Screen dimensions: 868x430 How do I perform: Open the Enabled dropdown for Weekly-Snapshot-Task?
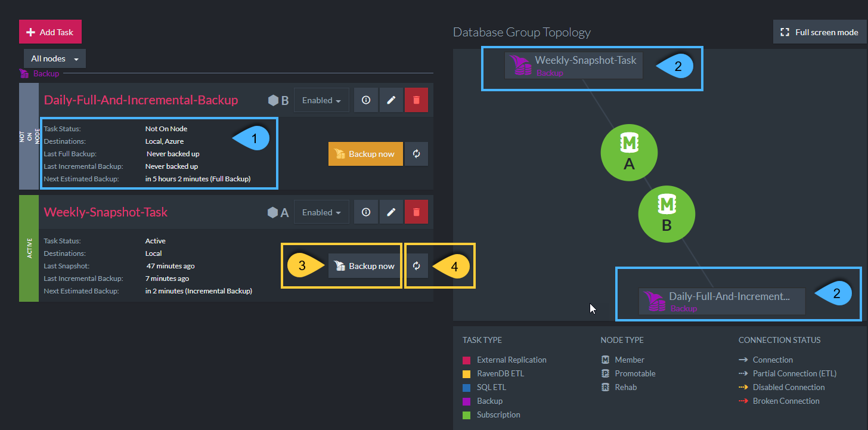(x=322, y=212)
